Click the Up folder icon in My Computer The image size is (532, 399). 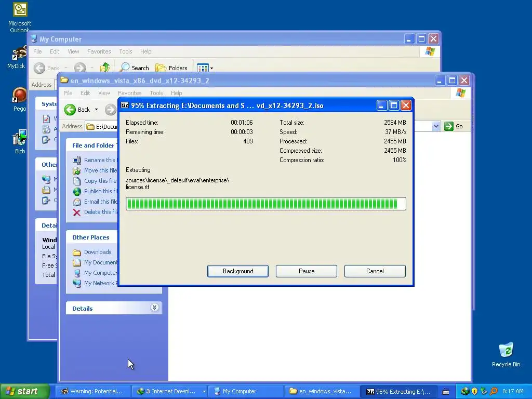[x=105, y=68]
